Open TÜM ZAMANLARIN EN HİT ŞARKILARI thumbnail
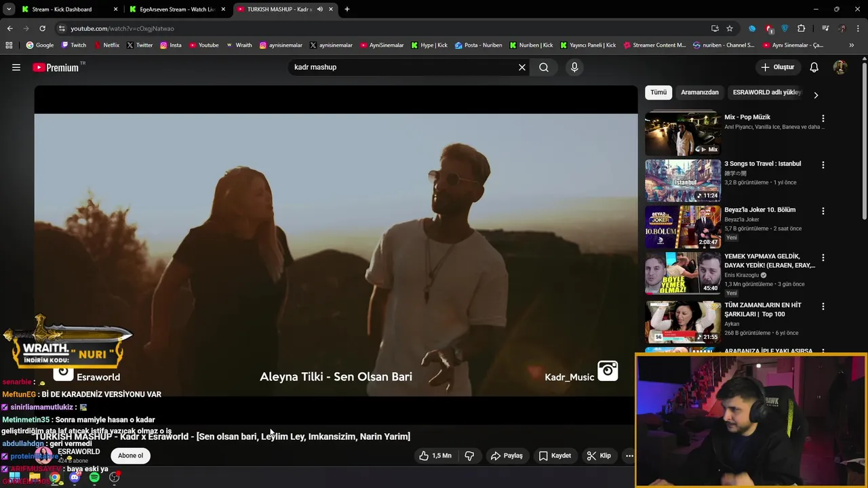This screenshot has width=868, height=488. 683,322
